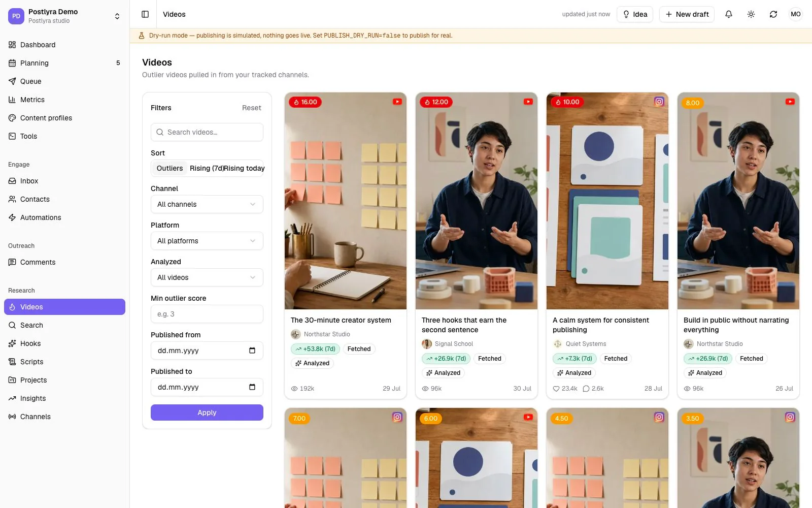Click the 16.00 outlier score badge

pyautogui.click(x=305, y=102)
